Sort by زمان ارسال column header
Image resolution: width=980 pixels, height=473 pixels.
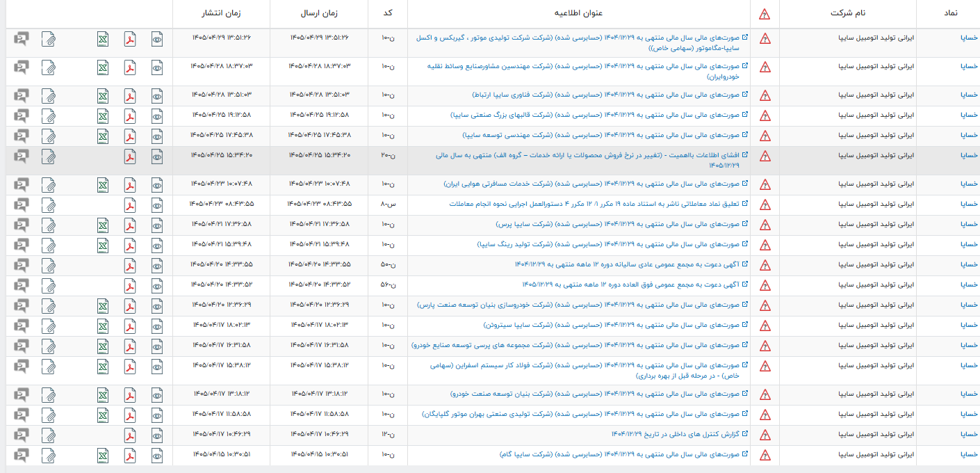319,13
